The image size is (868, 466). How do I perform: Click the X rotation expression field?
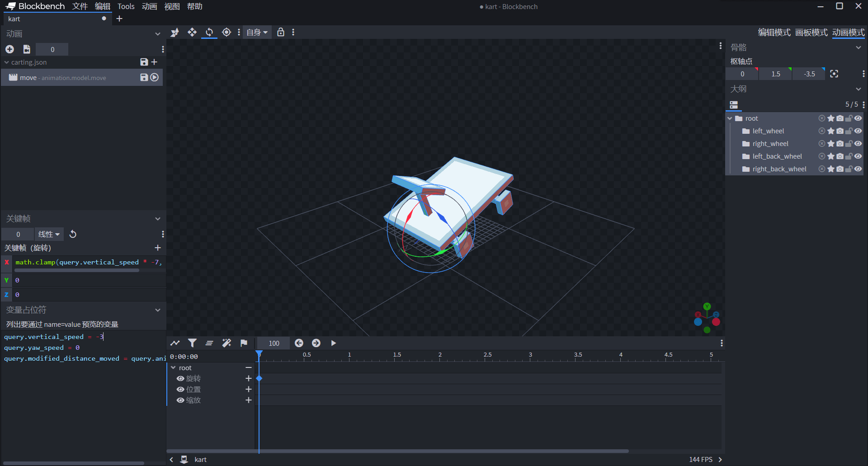(88, 262)
